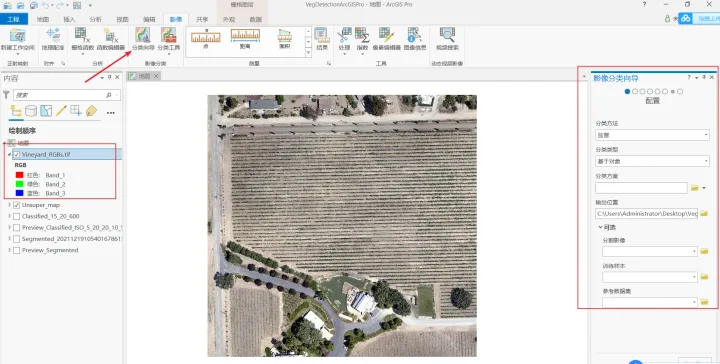This screenshot has height=364, width=720.
Task: Open the classification type (分类类型) dropdown
Action: [x=652, y=161]
